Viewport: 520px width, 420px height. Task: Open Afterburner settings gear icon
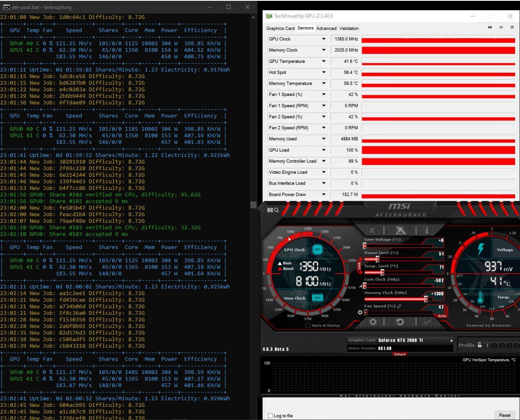coord(373,322)
